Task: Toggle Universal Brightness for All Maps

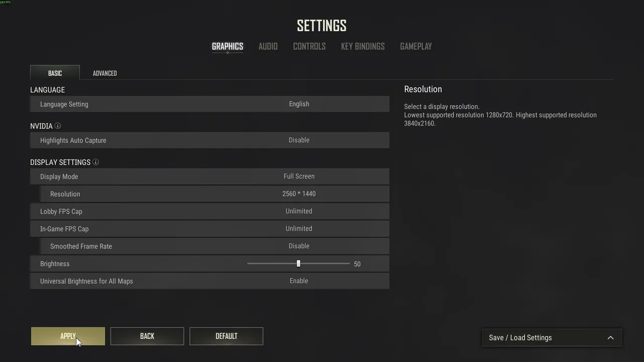Action: tap(299, 281)
